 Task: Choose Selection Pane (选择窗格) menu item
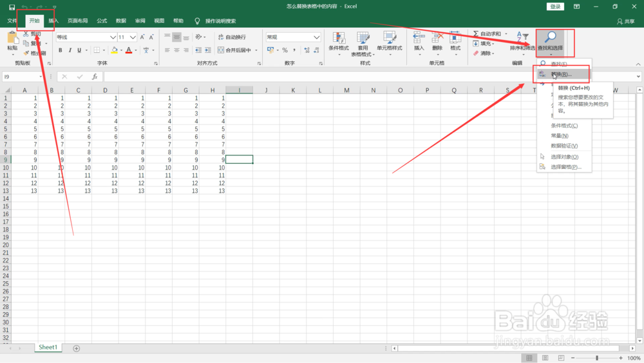564,167
